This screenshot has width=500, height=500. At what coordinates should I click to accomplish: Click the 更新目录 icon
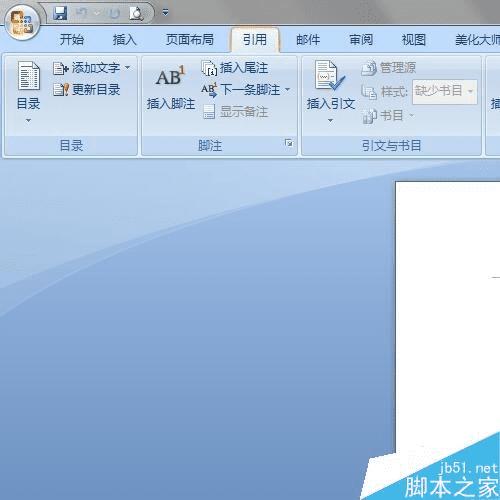click(x=61, y=90)
